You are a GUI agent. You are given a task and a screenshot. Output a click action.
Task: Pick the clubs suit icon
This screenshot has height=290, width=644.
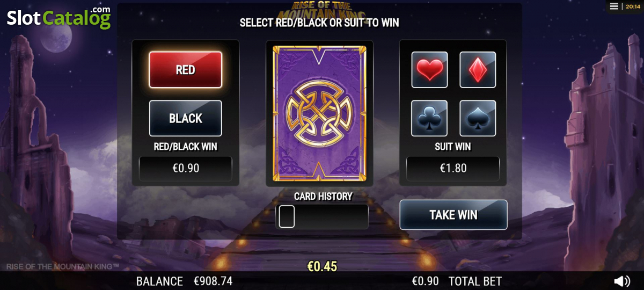[429, 118]
